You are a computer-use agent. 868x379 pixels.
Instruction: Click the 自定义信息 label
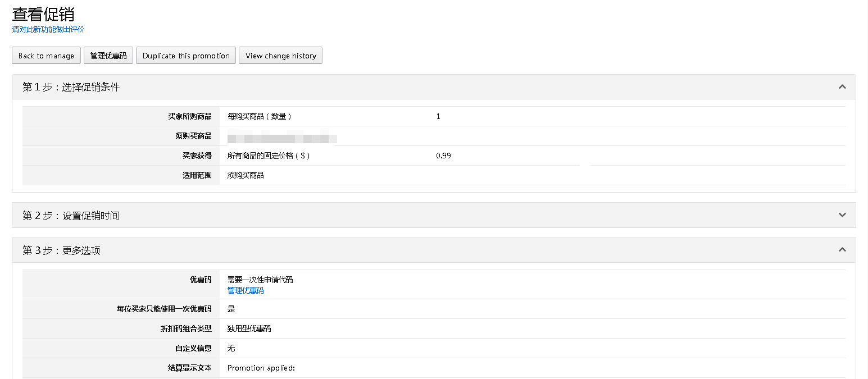coord(193,348)
